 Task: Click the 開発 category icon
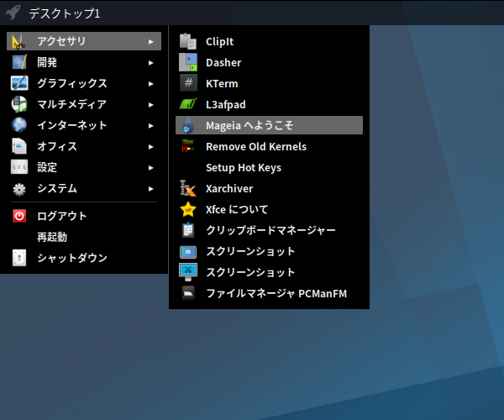tap(19, 62)
